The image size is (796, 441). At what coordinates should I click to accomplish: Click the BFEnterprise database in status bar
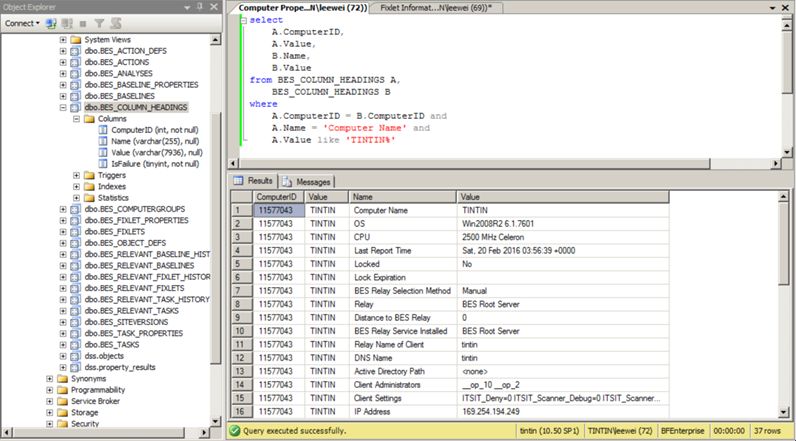coord(682,431)
